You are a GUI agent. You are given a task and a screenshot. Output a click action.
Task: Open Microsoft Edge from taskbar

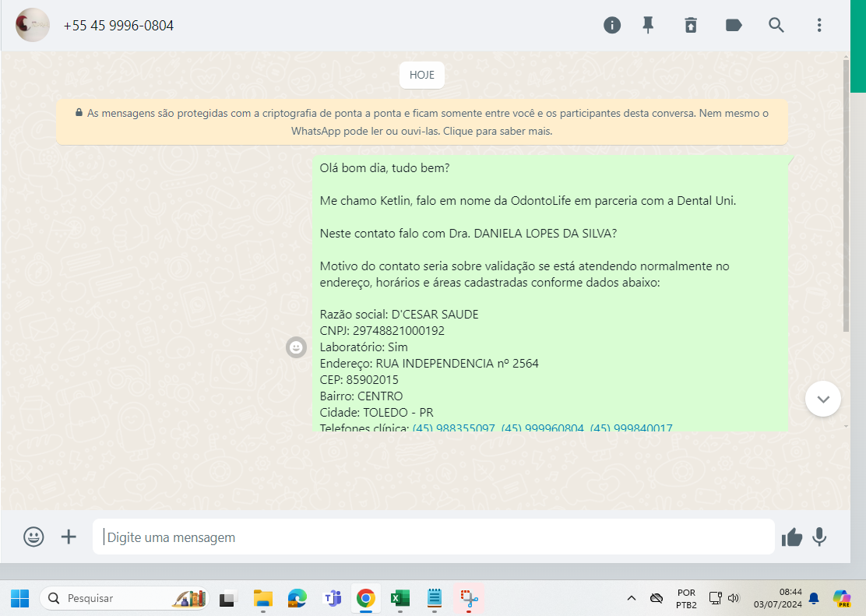click(297, 598)
